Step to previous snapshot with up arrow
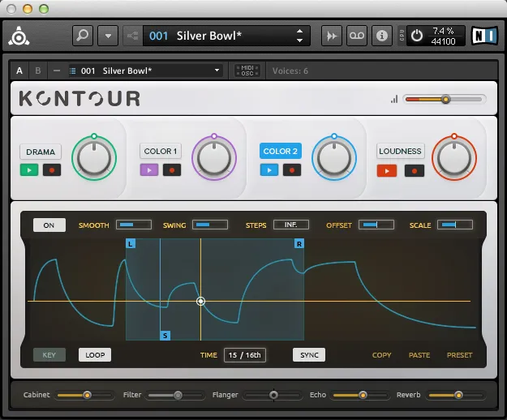Image resolution: width=507 pixels, height=420 pixels. (299, 31)
